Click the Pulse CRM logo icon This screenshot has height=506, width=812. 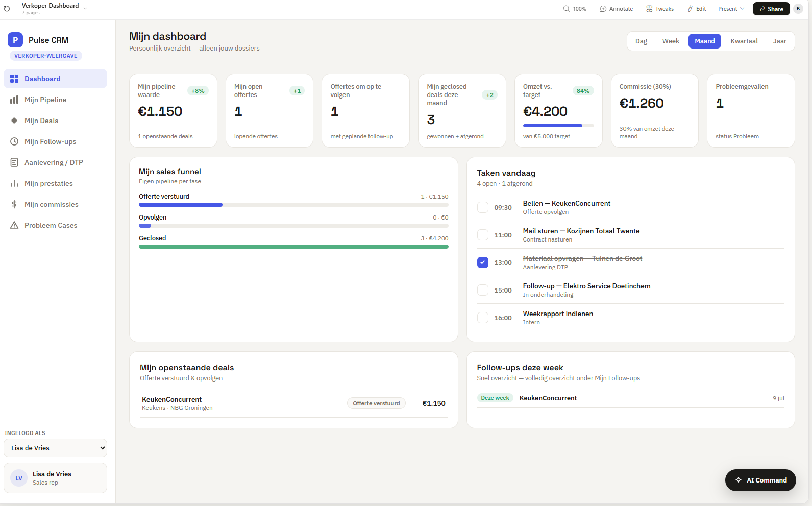15,40
